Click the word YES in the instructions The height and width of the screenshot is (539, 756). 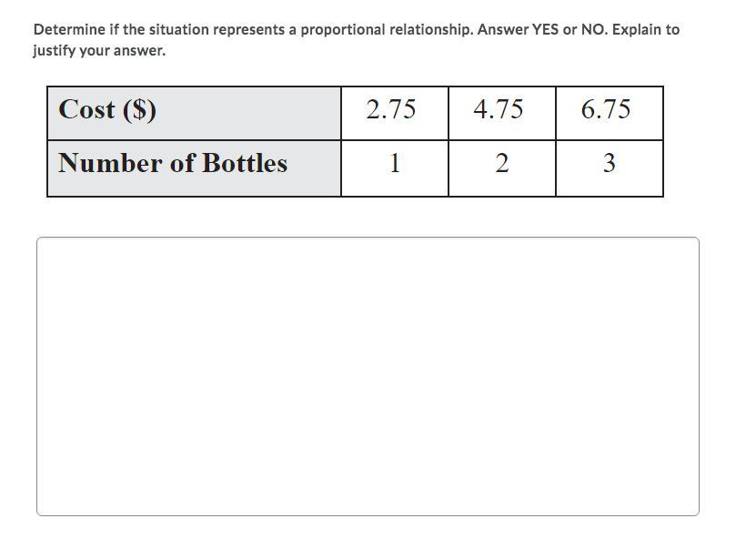(x=545, y=29)
